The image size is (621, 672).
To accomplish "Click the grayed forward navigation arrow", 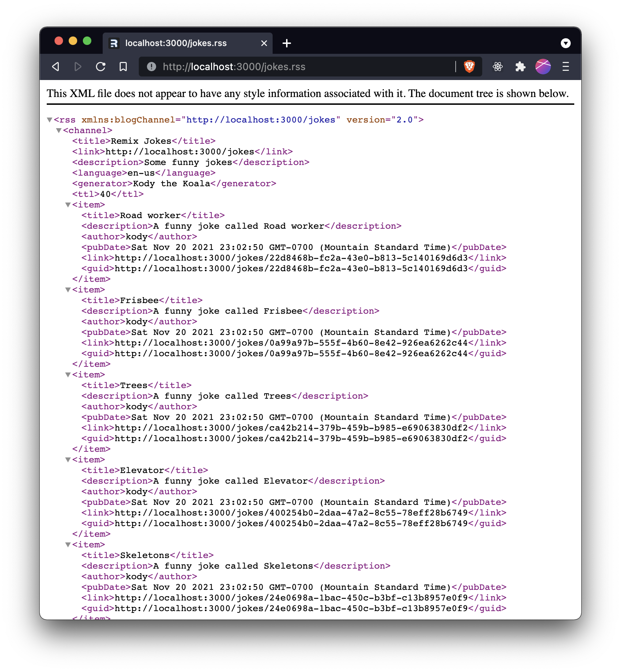I will pyautogui.click(x=78, y=67).
